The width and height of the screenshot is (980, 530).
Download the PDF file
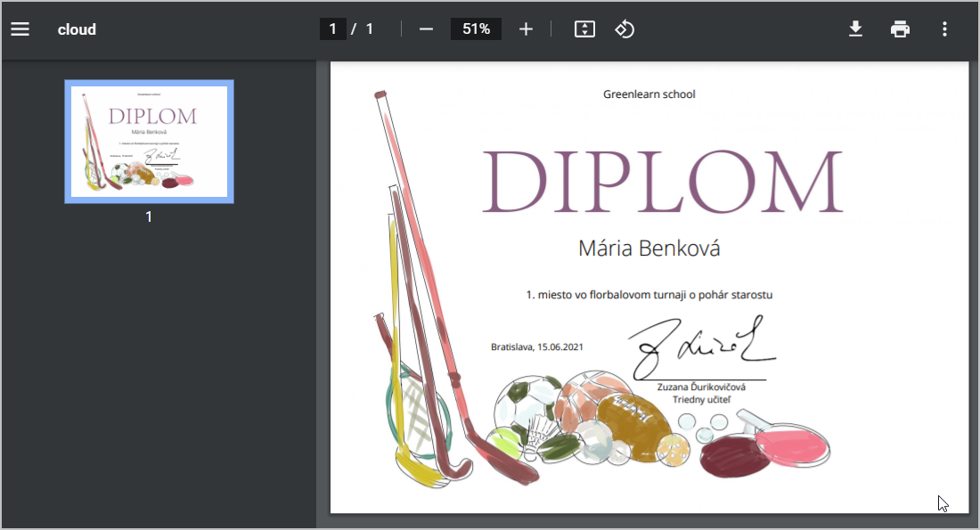[855, 29]
